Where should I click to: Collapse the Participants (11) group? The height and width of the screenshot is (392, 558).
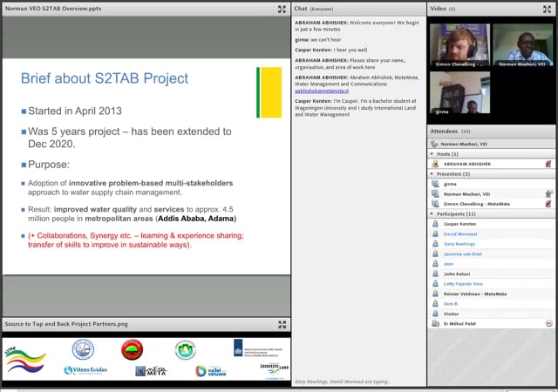click(432, 213)
